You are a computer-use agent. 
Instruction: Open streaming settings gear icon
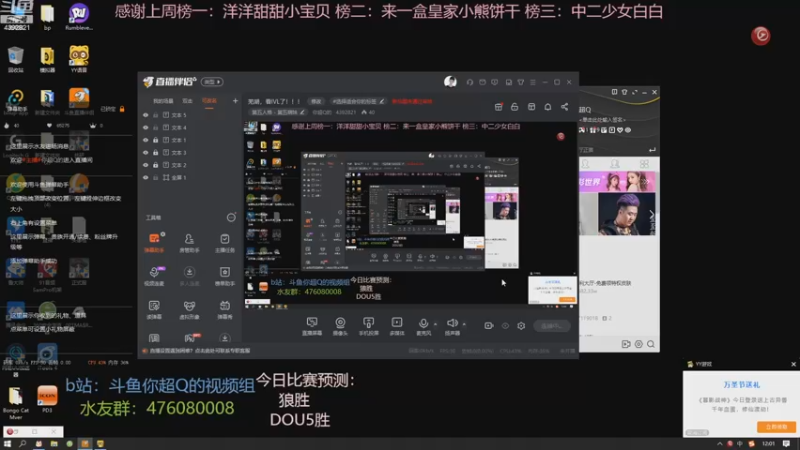(521, 326)
